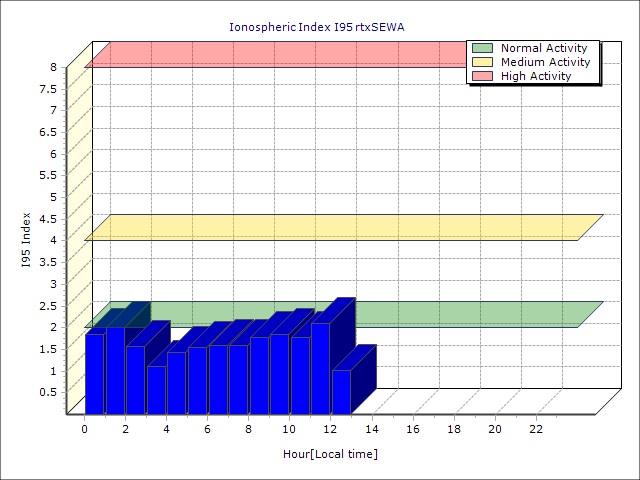Select the 'Normal Activity' legend label
This screenshot has width=640, height=480.
(x=544, y=48)
